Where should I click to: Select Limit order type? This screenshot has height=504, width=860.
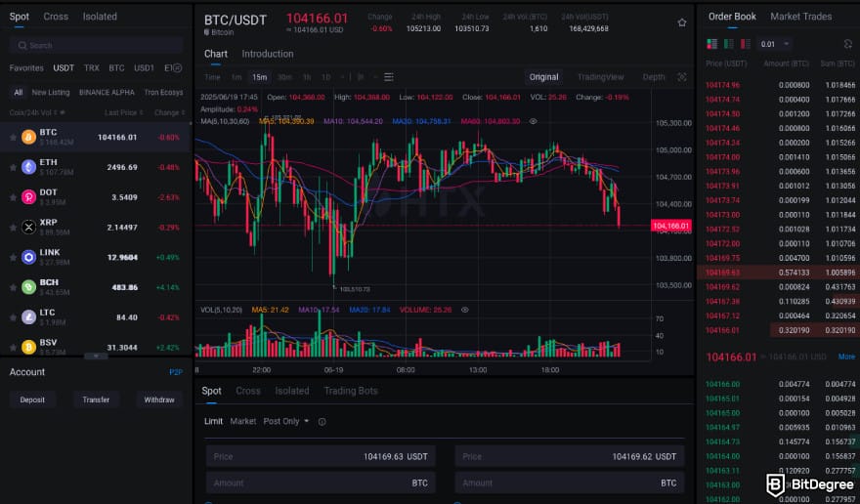click(213, 421)
